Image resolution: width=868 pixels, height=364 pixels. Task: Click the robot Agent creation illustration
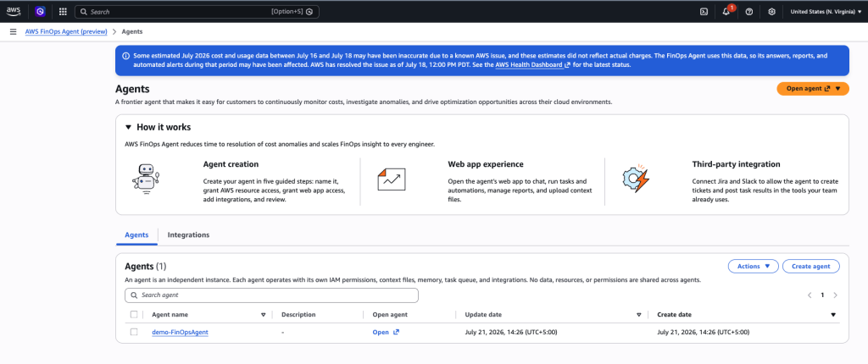point(146,178)
